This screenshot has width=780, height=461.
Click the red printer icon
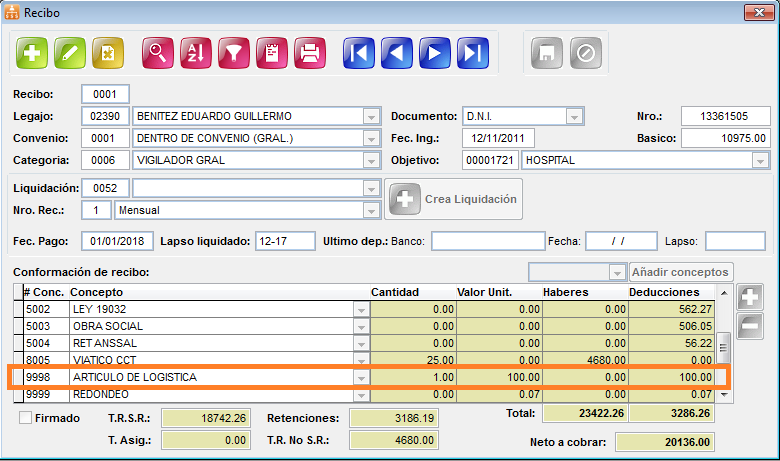coord(310,53)
